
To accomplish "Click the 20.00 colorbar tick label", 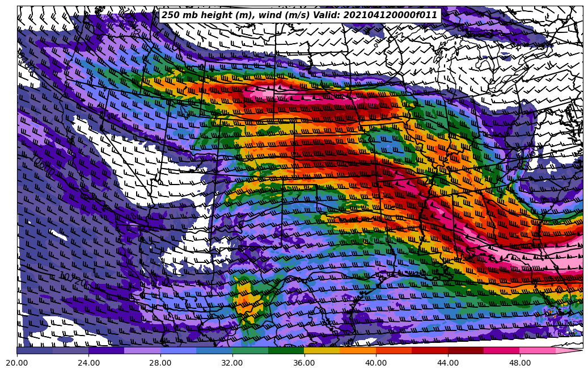I will click(x=17, y=362).
